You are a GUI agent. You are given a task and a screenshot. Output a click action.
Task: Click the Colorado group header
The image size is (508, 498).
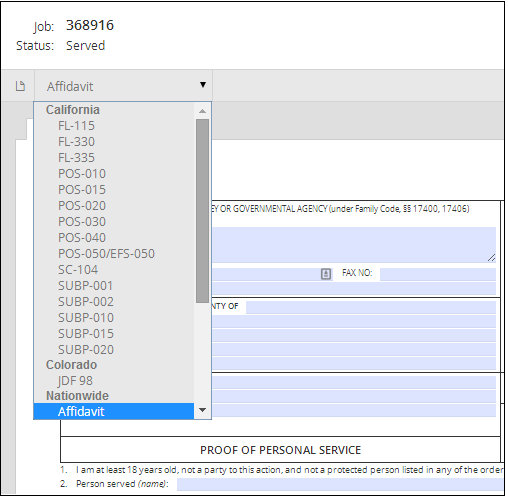coord(71,365)
